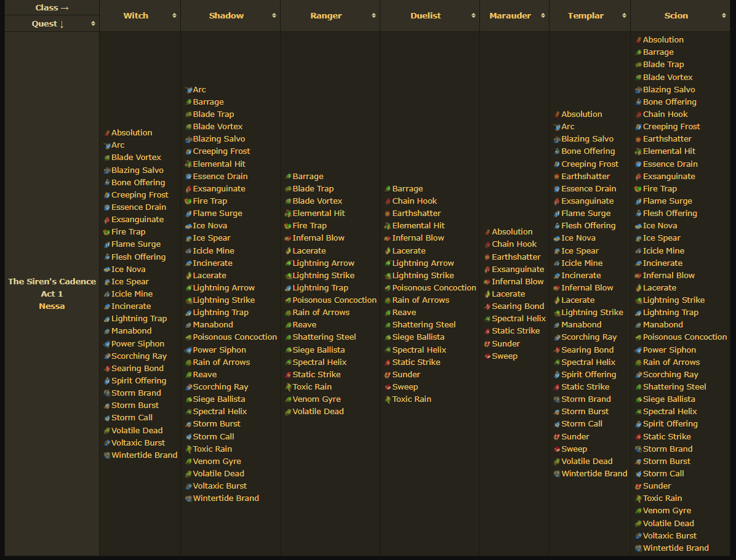
Task: Open Venom Gyre link in Ranger column
Action: tap(317, 399)
